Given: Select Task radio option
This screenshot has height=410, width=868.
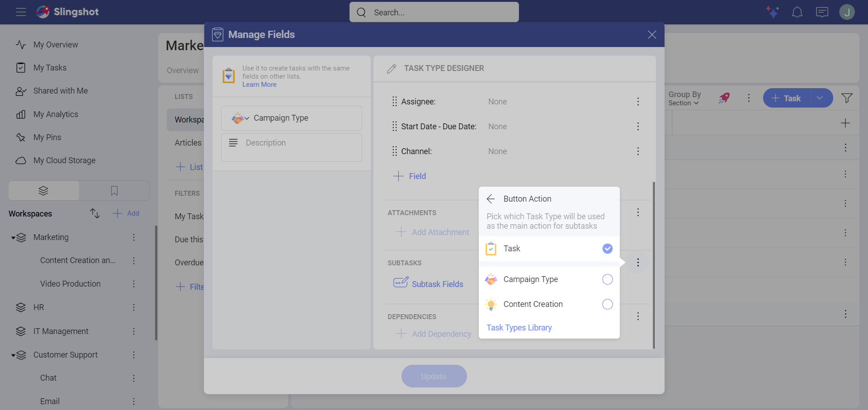Looking at the screenshot, I should tap(608, 249).
